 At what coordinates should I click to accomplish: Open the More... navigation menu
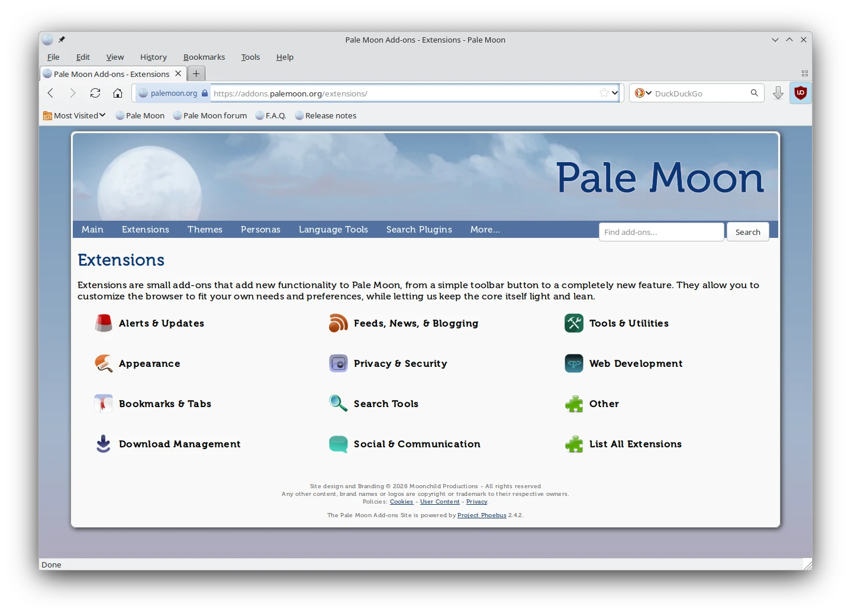pos(485,230)
